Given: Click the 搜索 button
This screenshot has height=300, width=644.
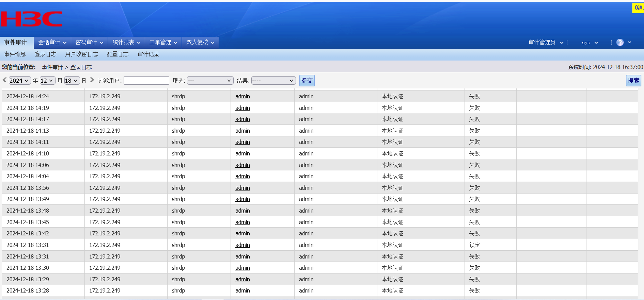Looking at the screenshot, I should 633,81.
